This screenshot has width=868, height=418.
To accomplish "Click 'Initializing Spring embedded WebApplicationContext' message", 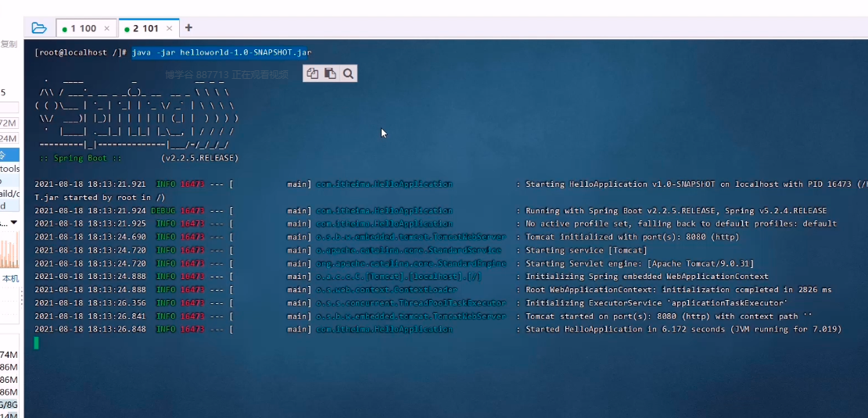I will coord(647,277).
